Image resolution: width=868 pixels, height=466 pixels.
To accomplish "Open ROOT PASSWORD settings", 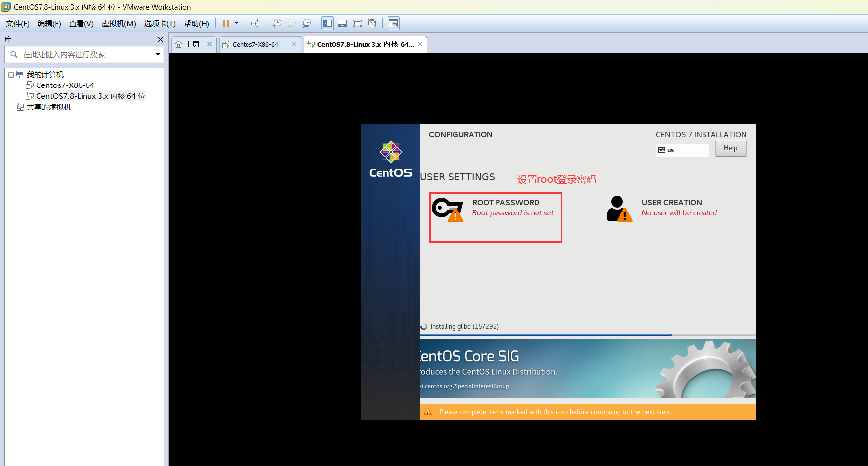I will coord(496,217).
